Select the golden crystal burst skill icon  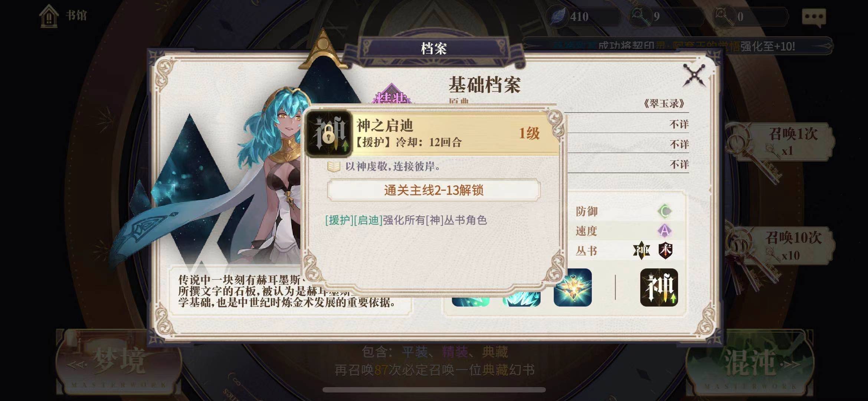coord(572,287)
